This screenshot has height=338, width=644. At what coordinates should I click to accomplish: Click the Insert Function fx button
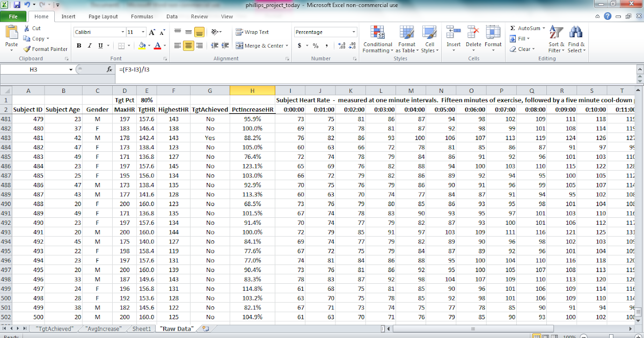[x=109, y=69]
